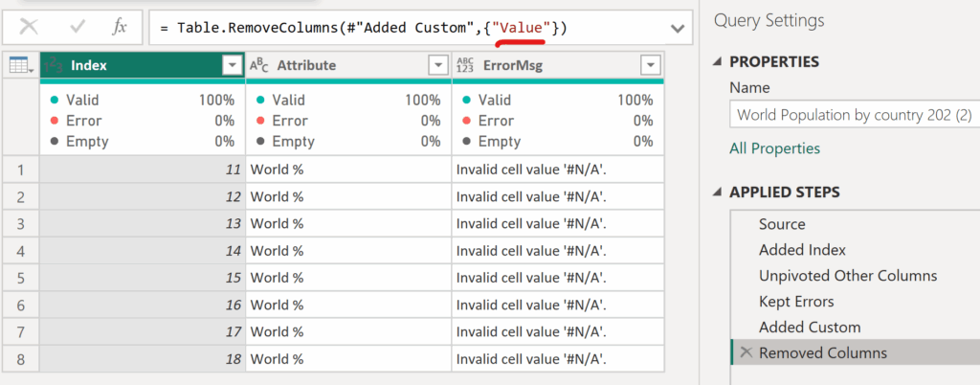This screenshot has height=385, width=980.
Task: Click the Index column data type icon
Action: (x=54, y=65)
